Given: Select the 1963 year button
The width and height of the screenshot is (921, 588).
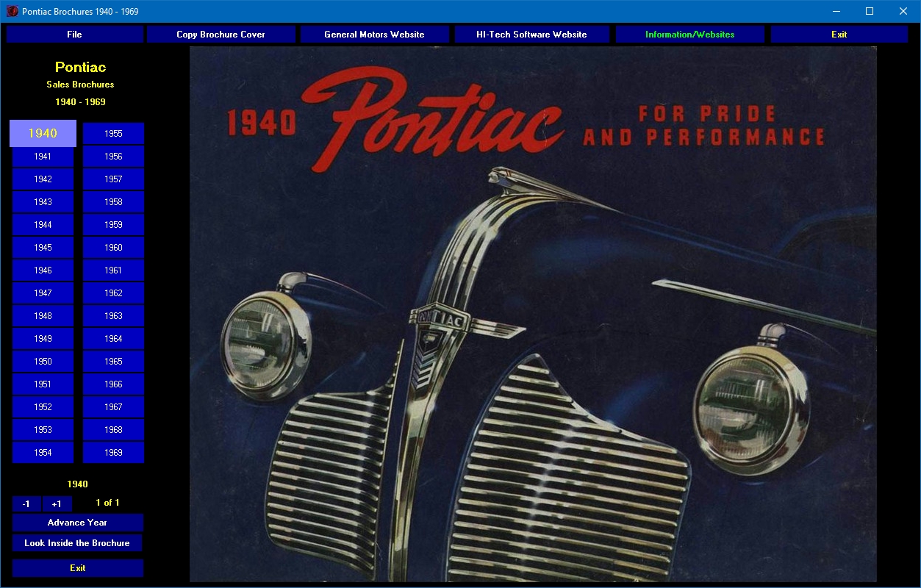Looking at the screenshot, I should click(113, 316).
